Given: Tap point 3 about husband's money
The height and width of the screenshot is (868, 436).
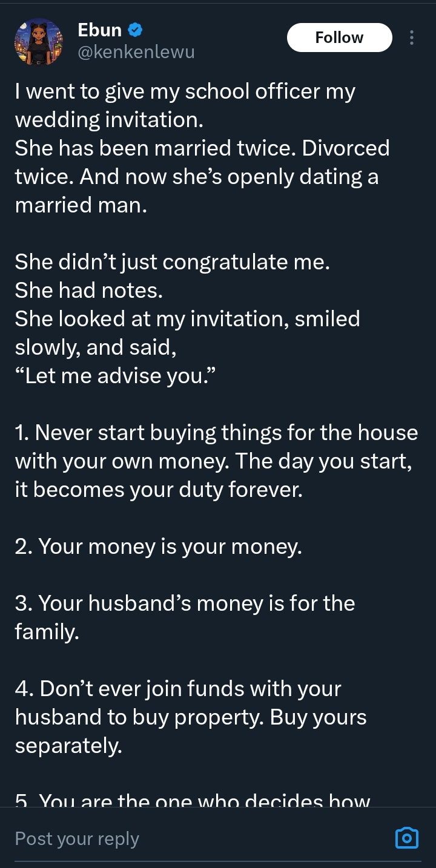Looking at the screenshot, I should coord(185,603).
